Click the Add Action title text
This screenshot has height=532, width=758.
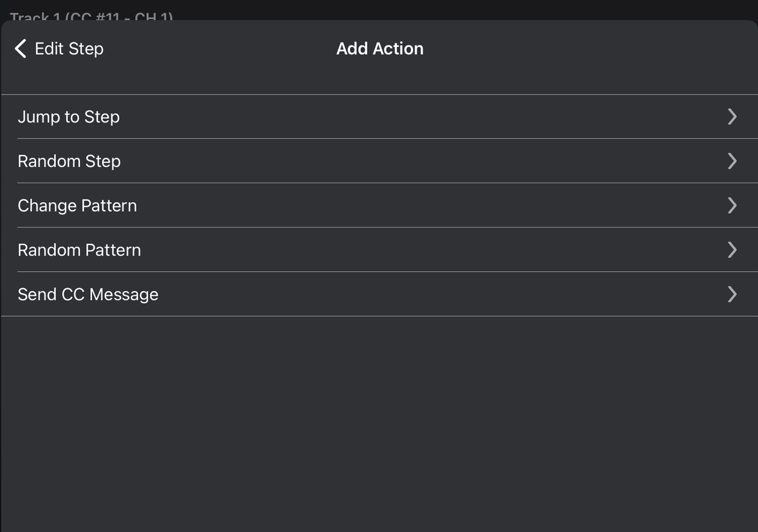coord(380,49)
